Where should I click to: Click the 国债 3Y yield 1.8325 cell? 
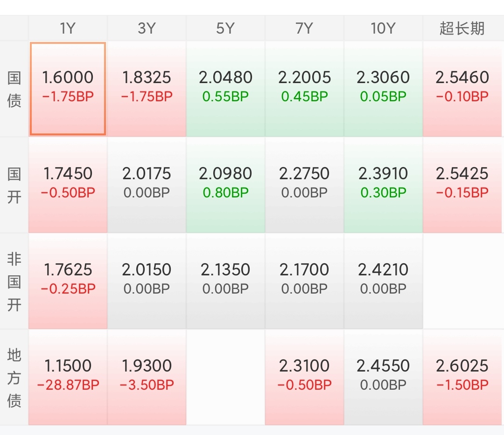tap(147, 89)
